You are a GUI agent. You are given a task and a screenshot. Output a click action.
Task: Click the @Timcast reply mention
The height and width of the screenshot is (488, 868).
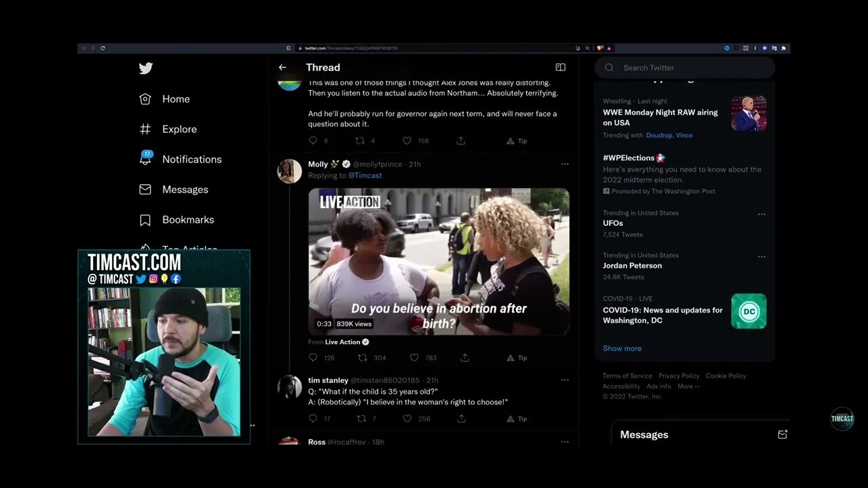[365, 176]
